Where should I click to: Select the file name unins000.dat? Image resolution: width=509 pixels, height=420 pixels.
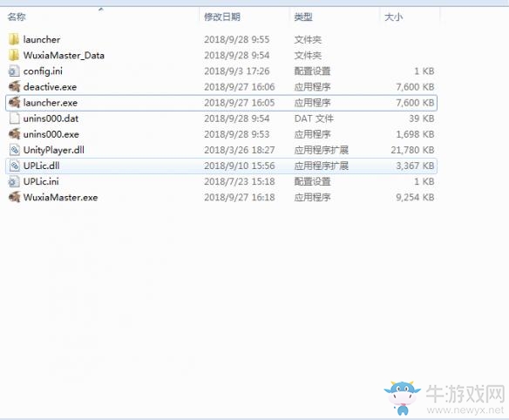[51, 119]
